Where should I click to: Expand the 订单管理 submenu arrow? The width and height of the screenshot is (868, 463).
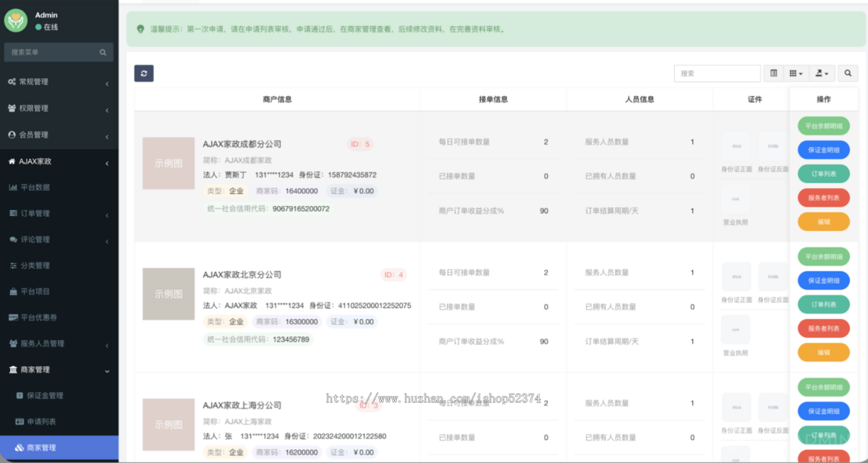[x=107, y=216]
